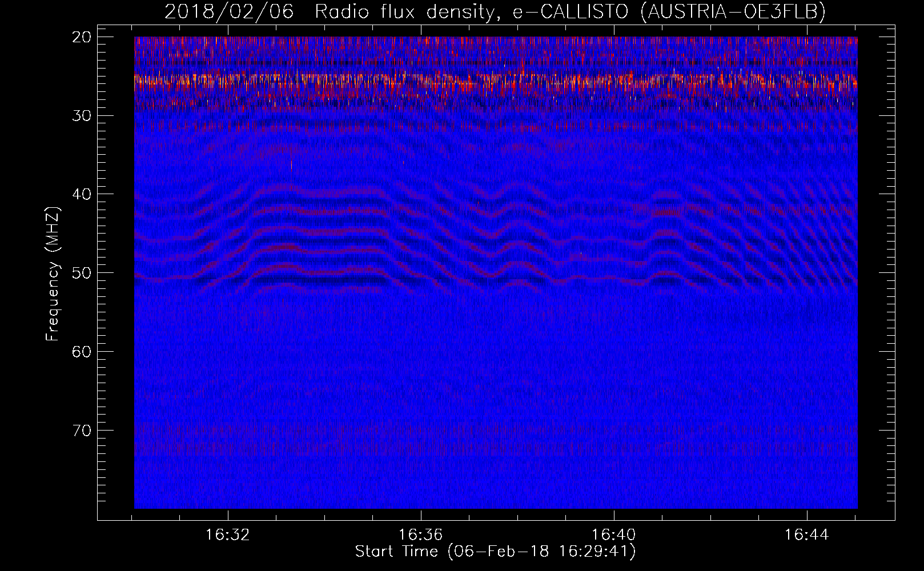
Task: Click the 16:32 time tick label
Action: (x=228, y=535)
